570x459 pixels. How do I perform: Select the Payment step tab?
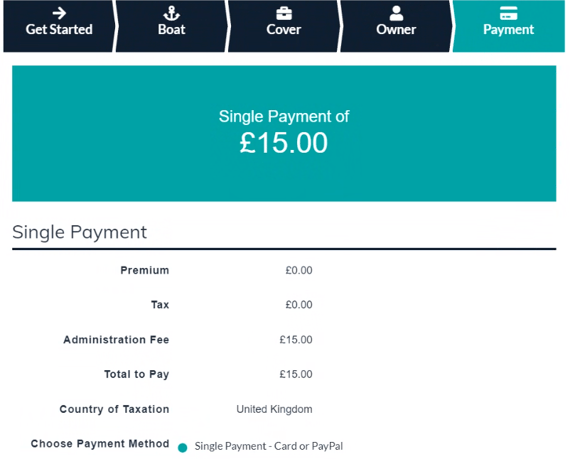[x=509, y=26]
